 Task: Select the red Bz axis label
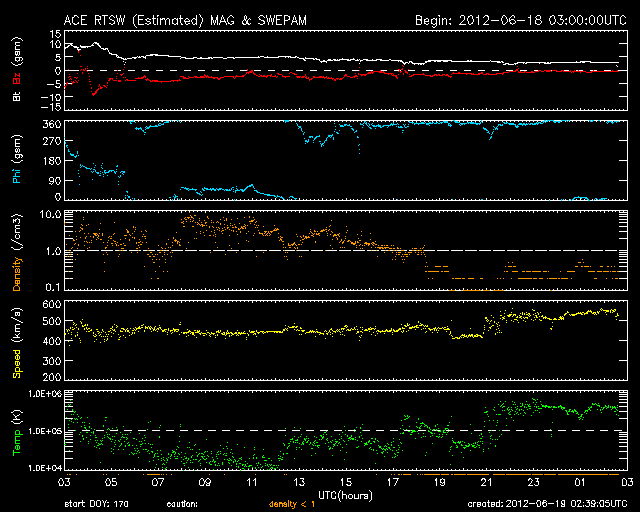coord(16,79)
